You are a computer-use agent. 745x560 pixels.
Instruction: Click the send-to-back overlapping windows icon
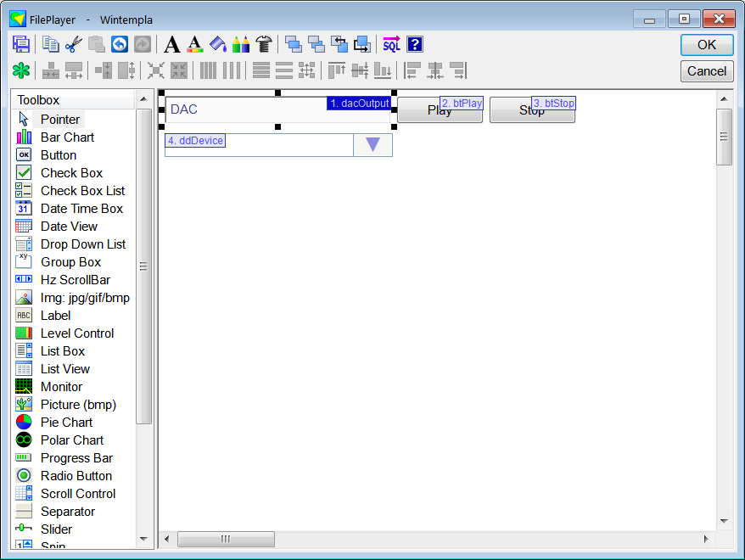(x=316, y=45)
